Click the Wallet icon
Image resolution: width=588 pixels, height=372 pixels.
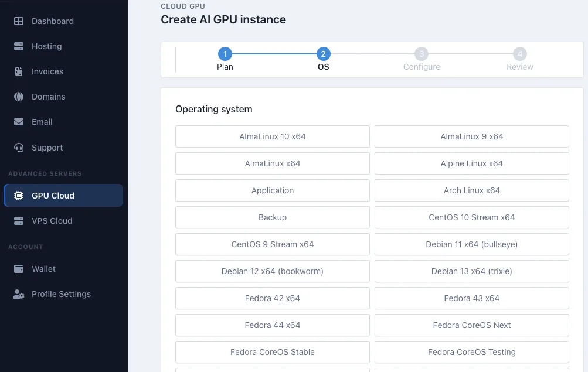[x=19, y=269]
